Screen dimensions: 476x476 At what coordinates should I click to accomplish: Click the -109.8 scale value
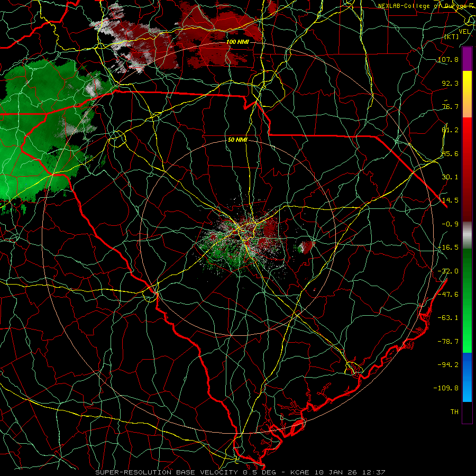click(446, 388)
